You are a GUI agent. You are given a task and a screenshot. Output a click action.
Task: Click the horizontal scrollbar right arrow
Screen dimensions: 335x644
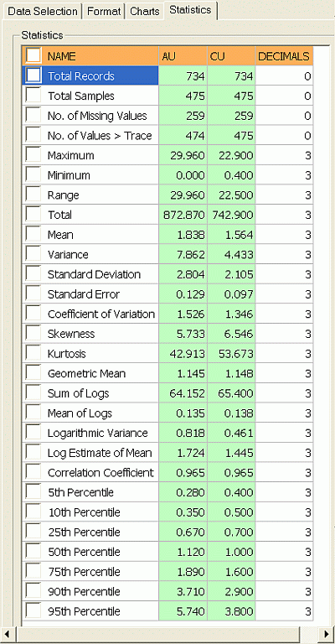[x=326, y=633]
